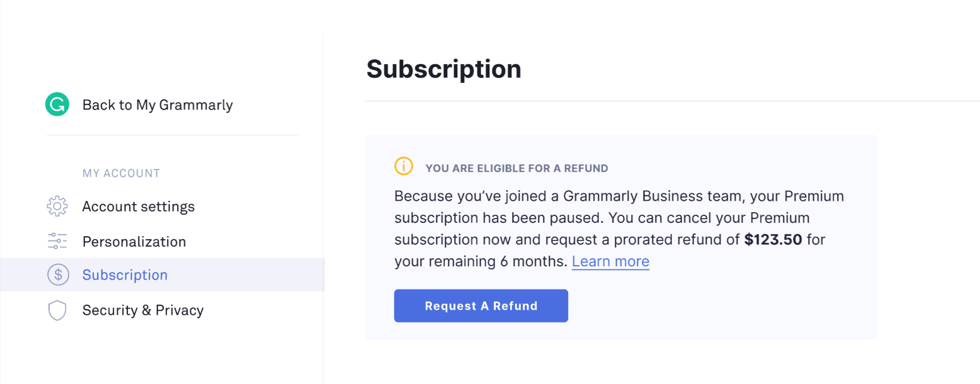Click the 'You are eligible for a refund' title

[516, 169]
